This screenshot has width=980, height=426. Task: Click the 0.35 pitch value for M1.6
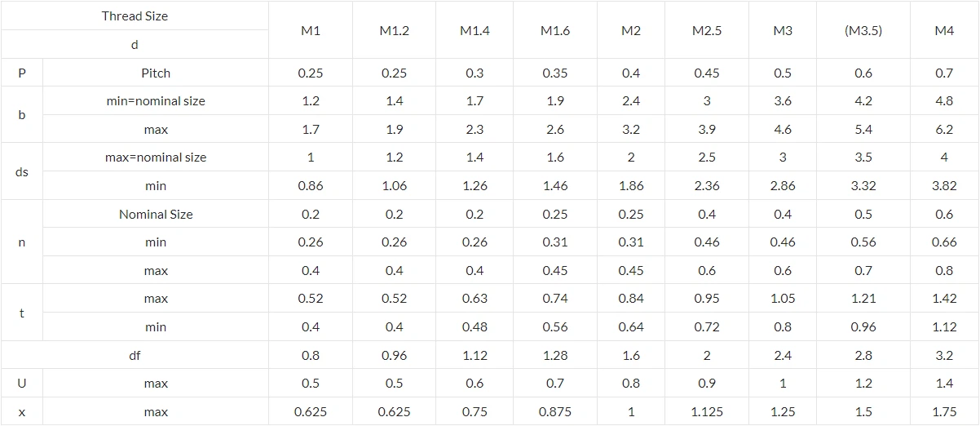point(555,73)
